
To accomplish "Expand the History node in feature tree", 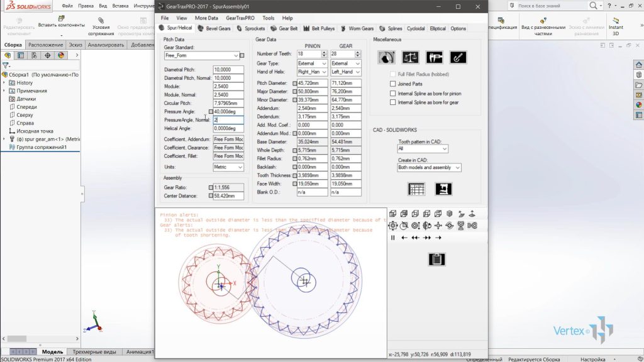I will 4,83.
